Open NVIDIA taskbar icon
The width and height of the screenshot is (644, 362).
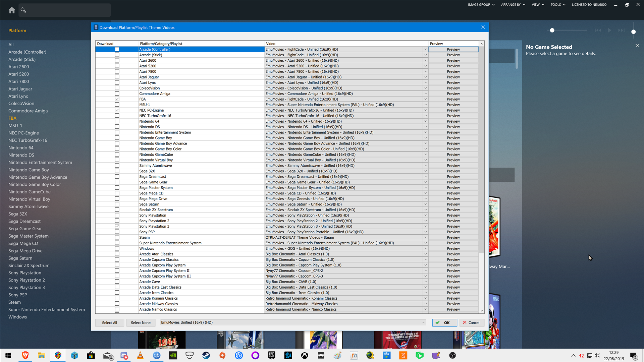[x=173, y=355]
